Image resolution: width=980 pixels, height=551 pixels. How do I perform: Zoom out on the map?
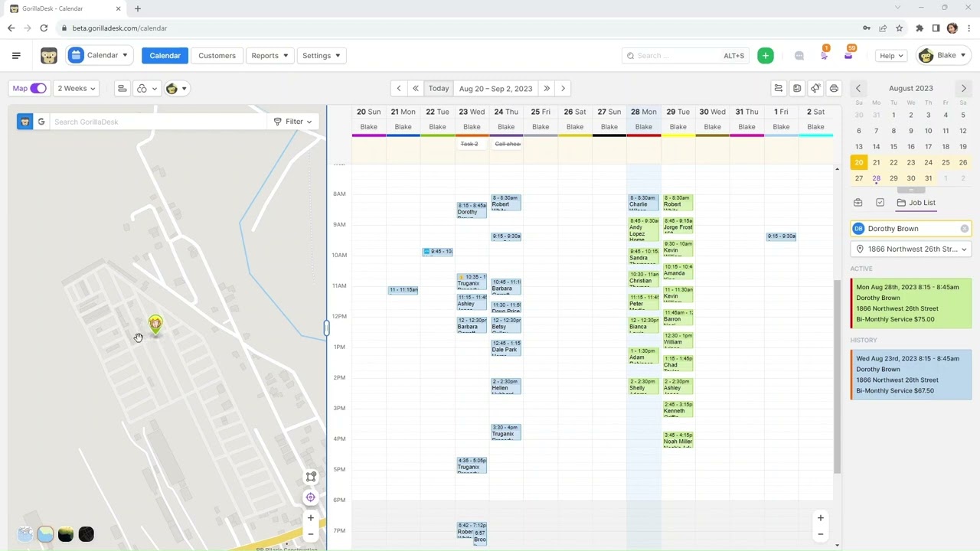pyautogui.click(x=311, y=533)
